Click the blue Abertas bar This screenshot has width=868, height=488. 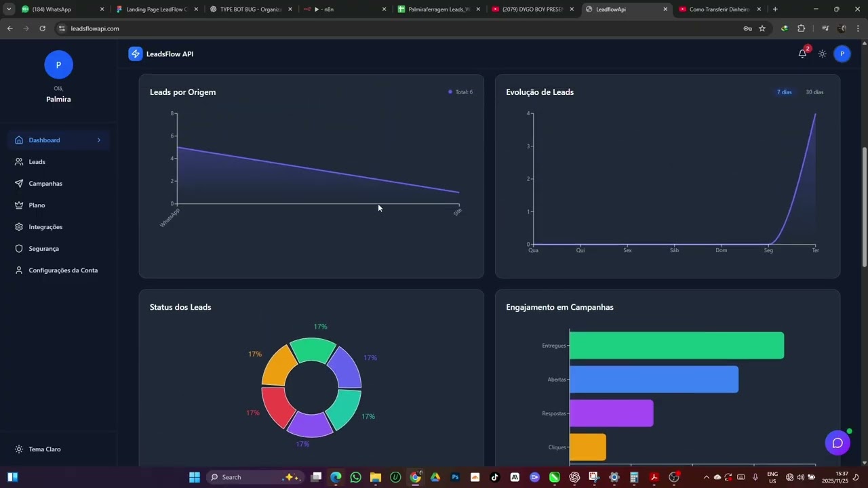point(654,380)
